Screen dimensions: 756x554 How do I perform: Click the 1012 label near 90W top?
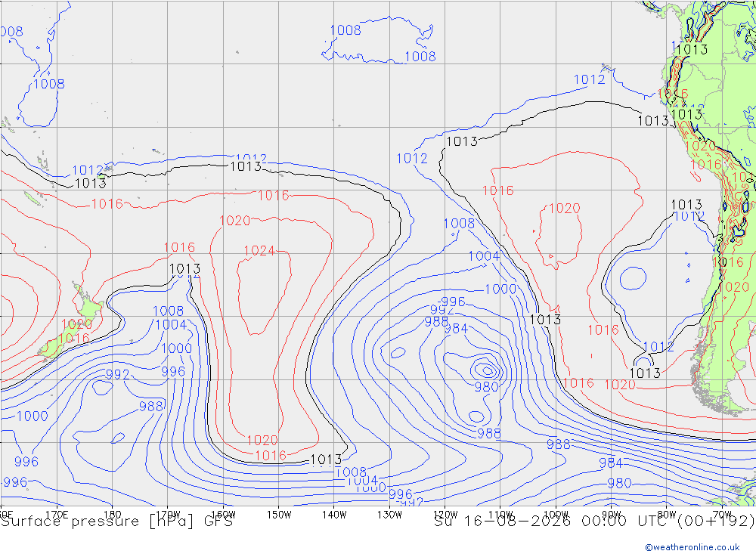pyautogui.click(x=589, y=79)
